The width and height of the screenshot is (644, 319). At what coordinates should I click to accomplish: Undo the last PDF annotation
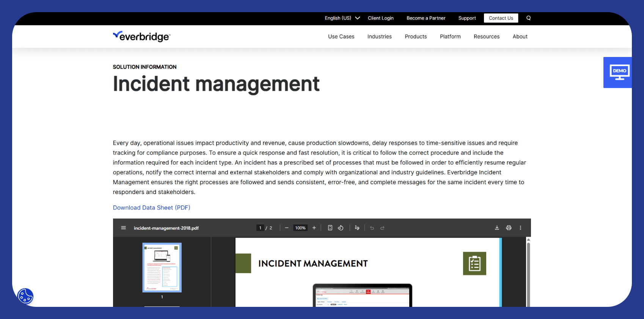[372, 228]
